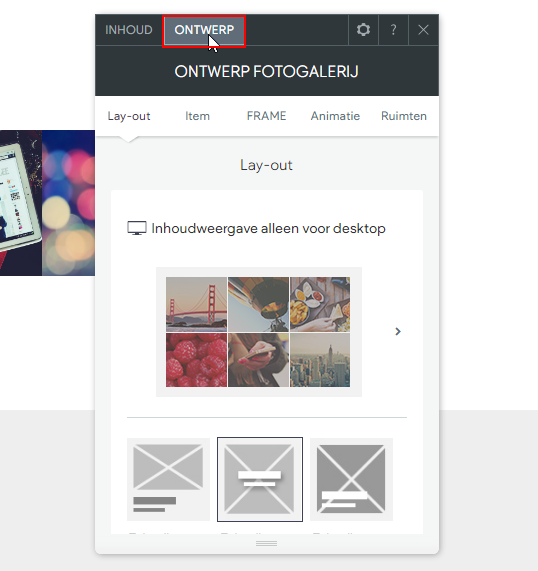
Task: Select text-below-image layout icon
Action: coord(168,479)
